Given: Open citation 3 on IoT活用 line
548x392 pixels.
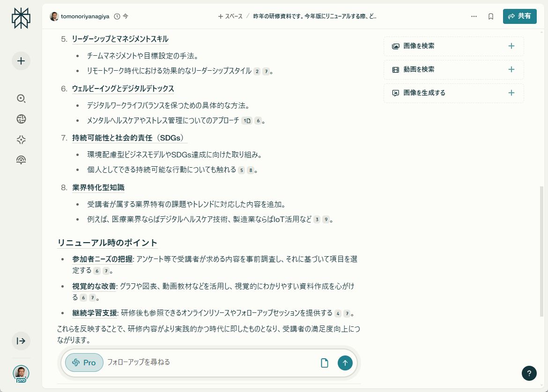Looking at the screenshot, I should coord(317,220).
